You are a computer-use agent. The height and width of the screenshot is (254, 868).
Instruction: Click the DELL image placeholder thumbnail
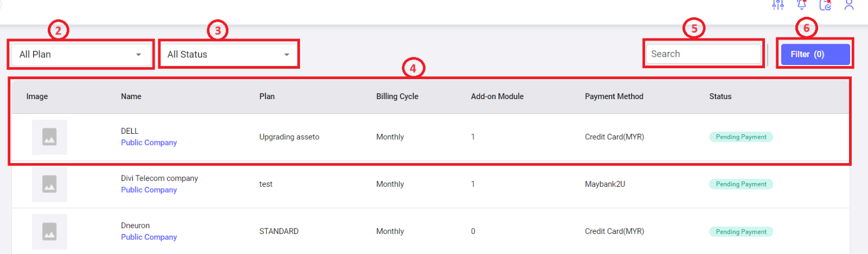click(x=49, y=137)
